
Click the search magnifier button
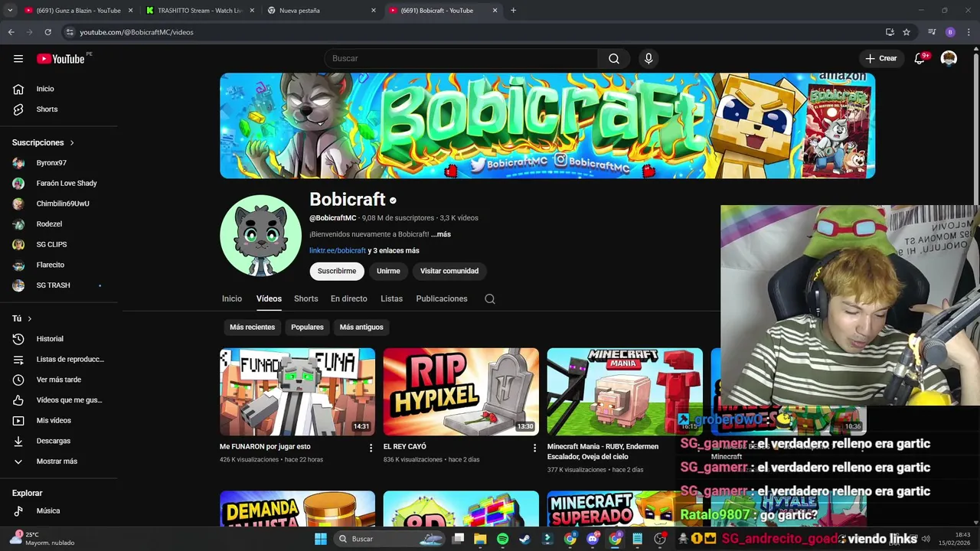tap(614, 59)
